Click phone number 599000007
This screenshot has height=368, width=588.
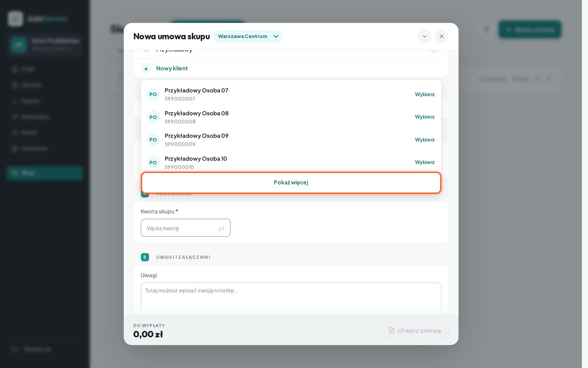[x=180, y=99]
